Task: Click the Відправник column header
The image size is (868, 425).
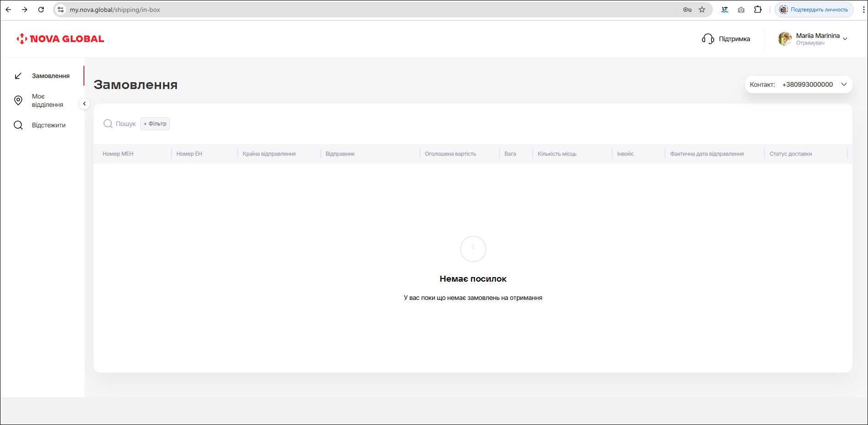Action: coord(340,154)
